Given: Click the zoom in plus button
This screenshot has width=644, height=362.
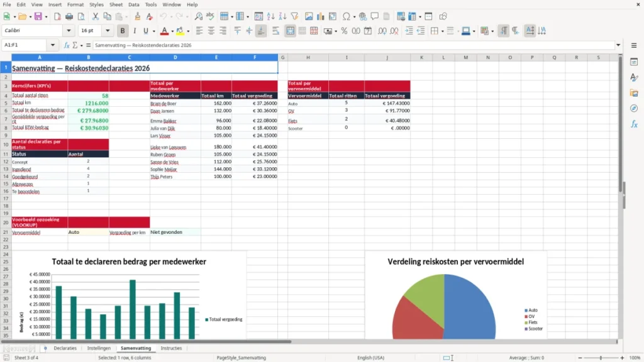Looking at the screenshot, I should [622, 358].
